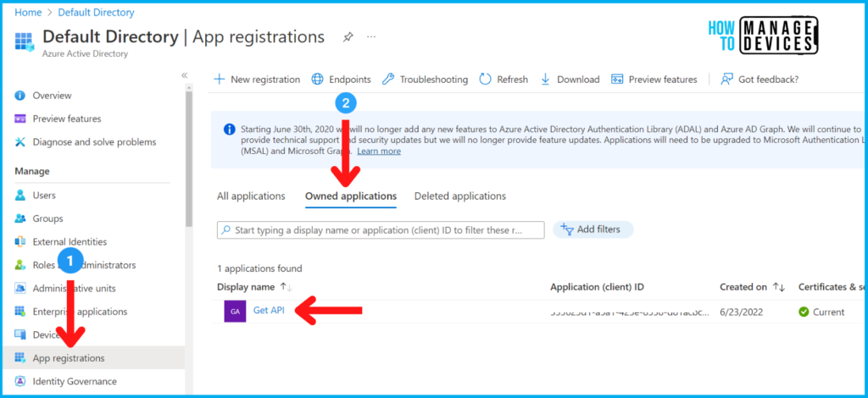Select the Owned applications tab
The width and height of the screenshot is (868, 398).
point(351,196)
